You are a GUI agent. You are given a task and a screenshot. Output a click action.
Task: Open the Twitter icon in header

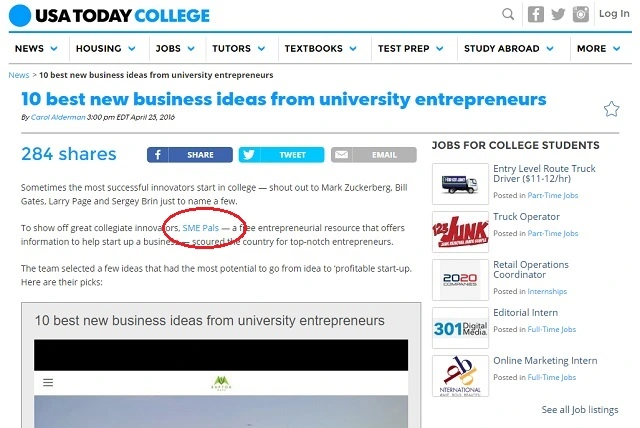[x=560, y=14]
